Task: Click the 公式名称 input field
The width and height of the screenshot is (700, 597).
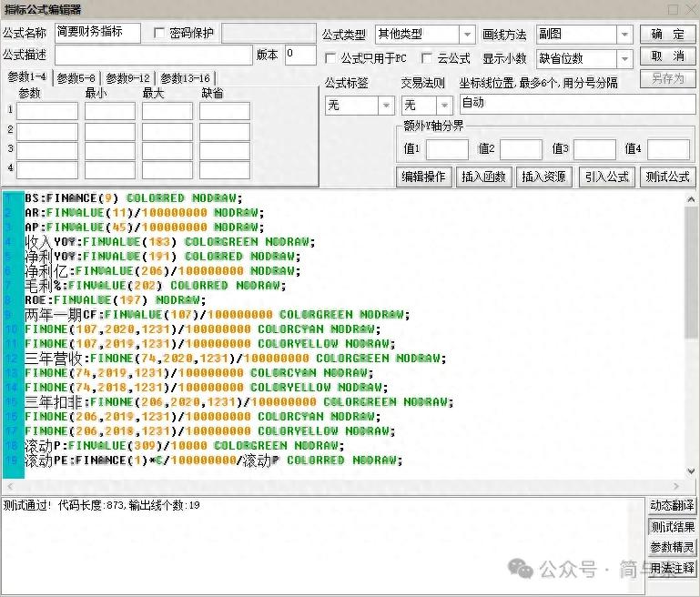Action: tap(97, 33)
